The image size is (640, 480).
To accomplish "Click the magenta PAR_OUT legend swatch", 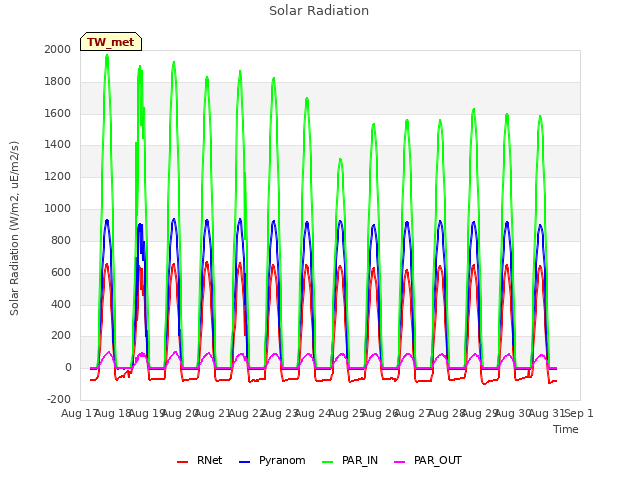I will 400,462.
